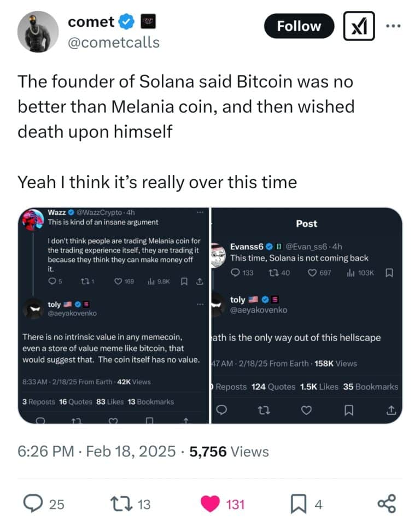The width and height of the screenshot is (420, 526).
Task: Click the blue verified badge beside comet
Action: [x=127, y=22]
